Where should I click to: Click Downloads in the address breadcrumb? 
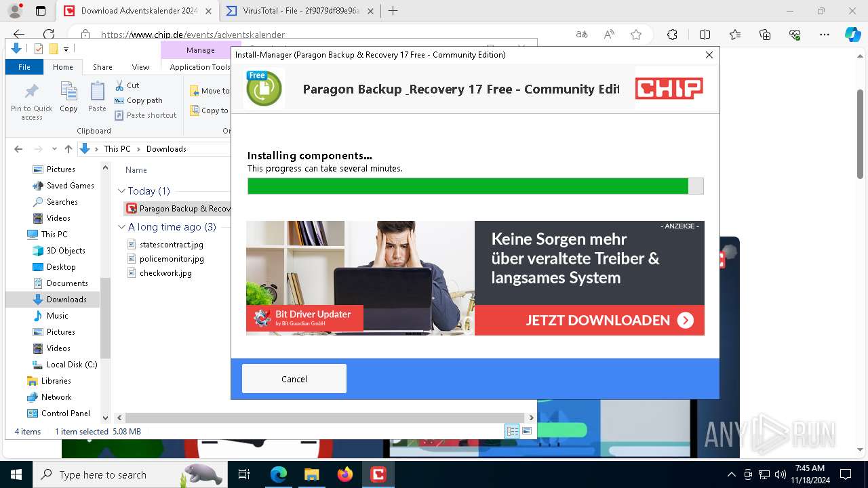[166, 149]
